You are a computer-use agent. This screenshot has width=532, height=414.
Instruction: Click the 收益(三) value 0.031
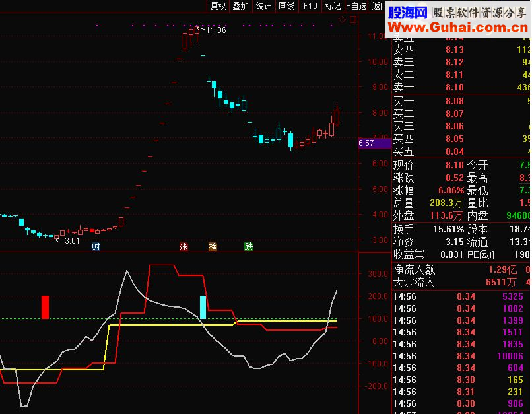(451, 254)
